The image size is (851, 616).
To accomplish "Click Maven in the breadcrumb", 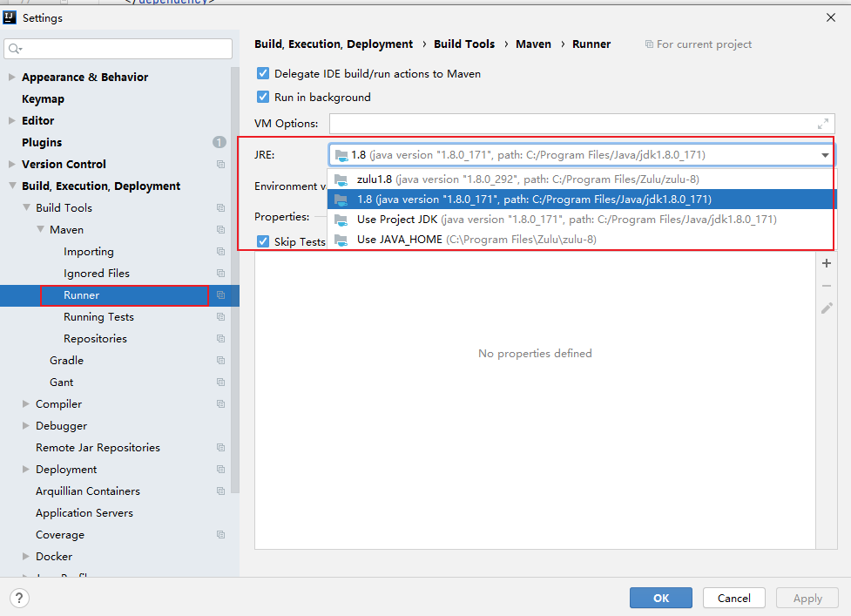I will click(533, 44).
